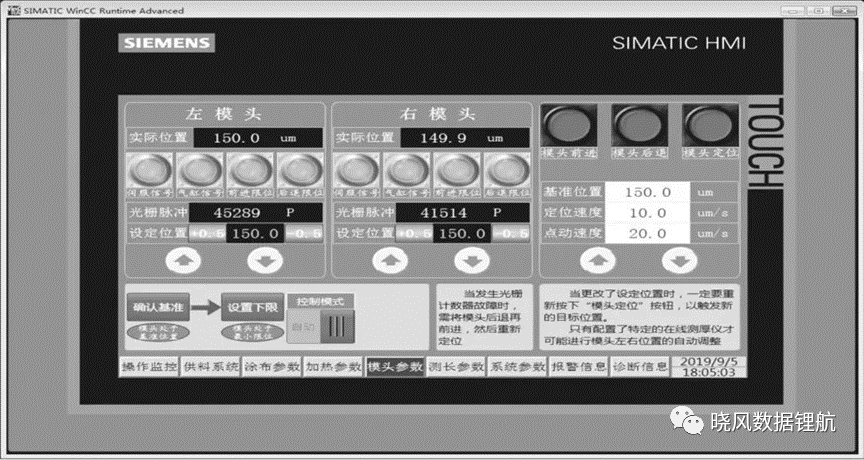The width and height of the screenshot is (864, 460).
Task: Click left die head up arrow
Action: (183, 260)
